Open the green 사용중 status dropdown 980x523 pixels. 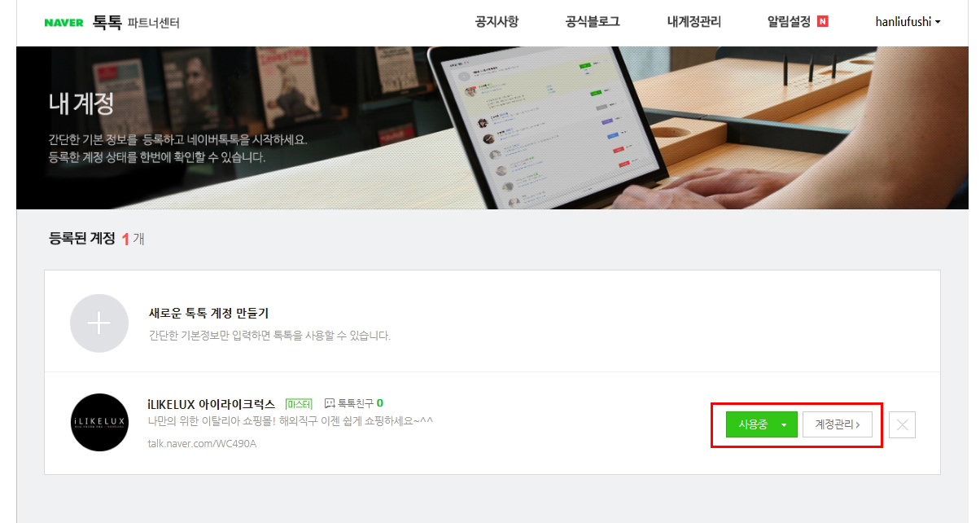[762, 424]
